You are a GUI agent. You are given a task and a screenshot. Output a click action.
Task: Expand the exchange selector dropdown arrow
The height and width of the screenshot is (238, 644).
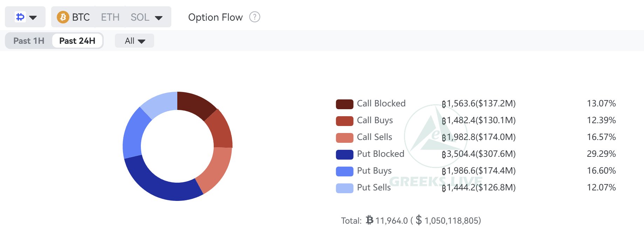33,17
